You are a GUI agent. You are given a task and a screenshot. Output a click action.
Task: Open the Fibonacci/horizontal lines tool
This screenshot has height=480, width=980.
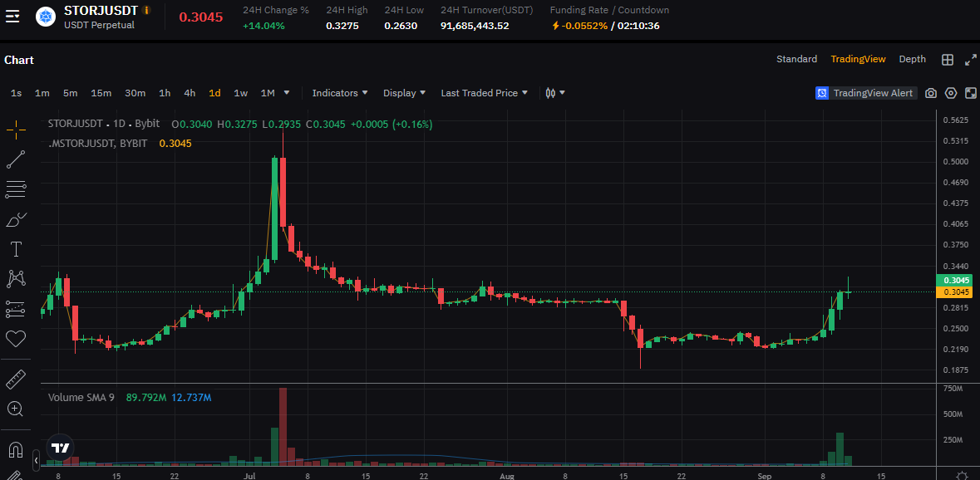click(x=16, y=189)
